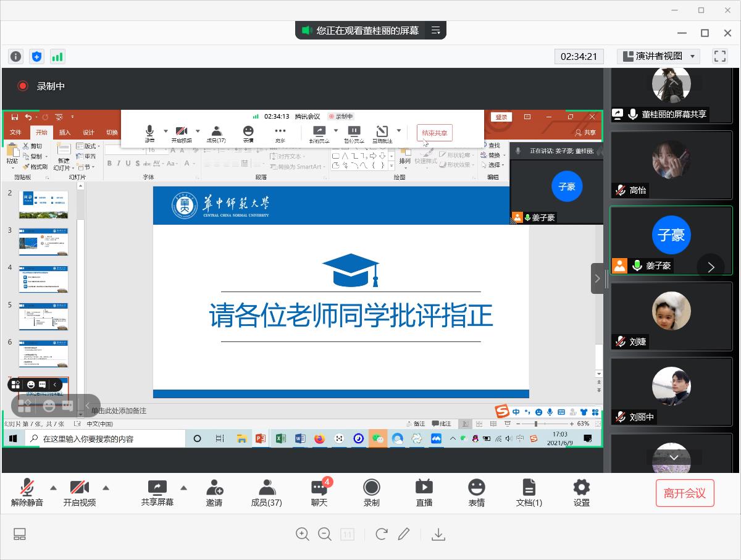Toggle the 录制 record button
741x560 pixels.
click(372, 493)
